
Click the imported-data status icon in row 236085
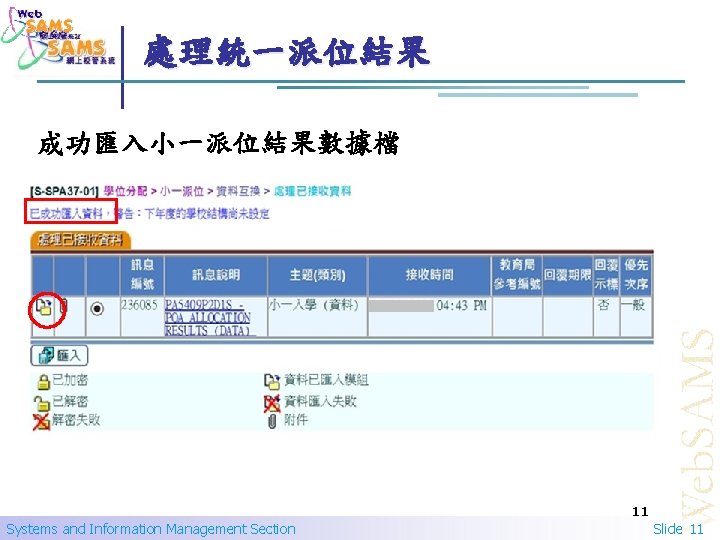pos(44,307)
